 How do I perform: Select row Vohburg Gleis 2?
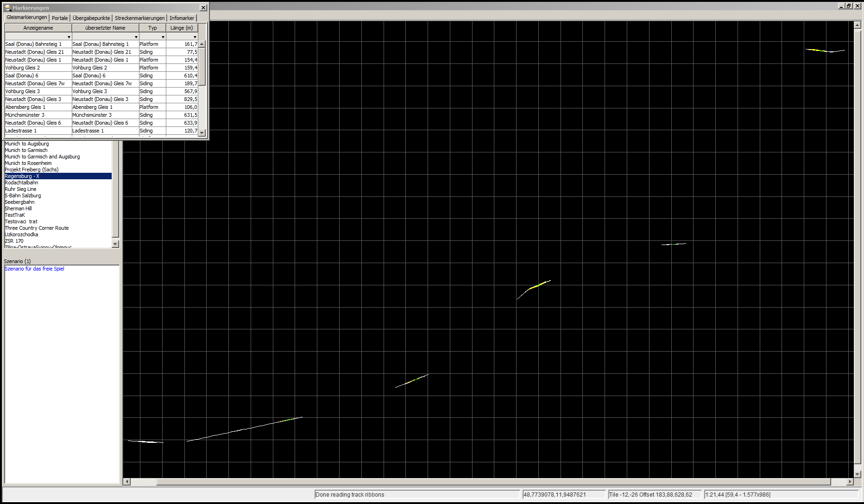tap(101, 68)
